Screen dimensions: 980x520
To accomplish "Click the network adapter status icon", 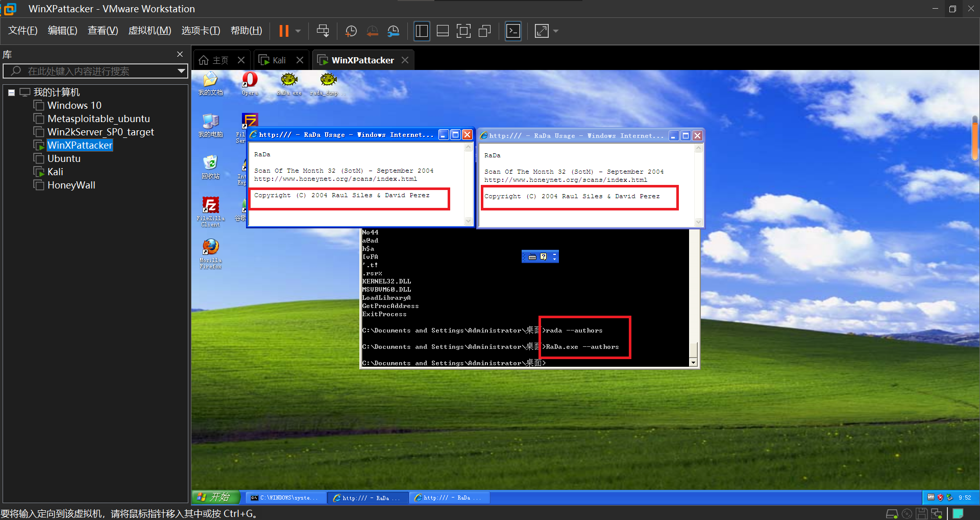I will [x=937, y=513].
